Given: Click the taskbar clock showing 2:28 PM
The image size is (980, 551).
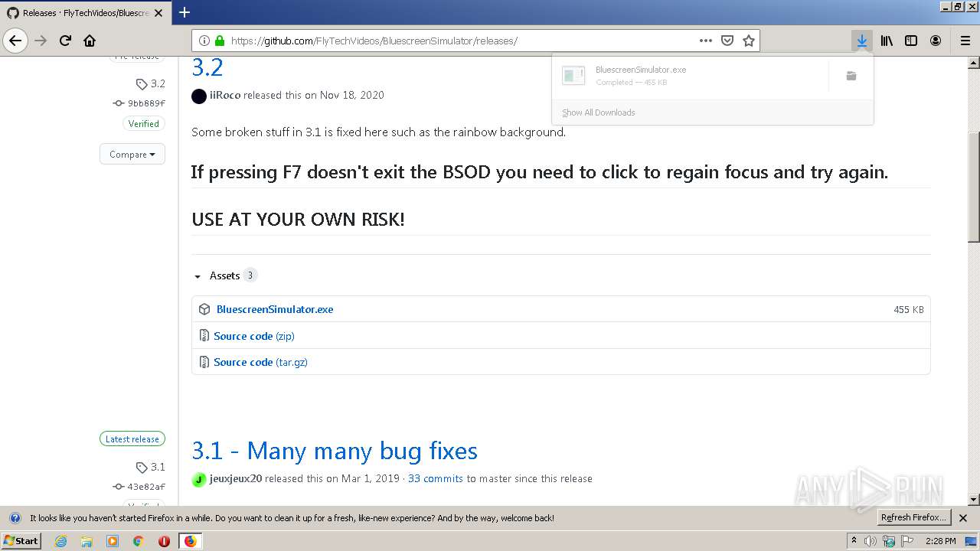Looking at the screenshot, I should (940, 541).
